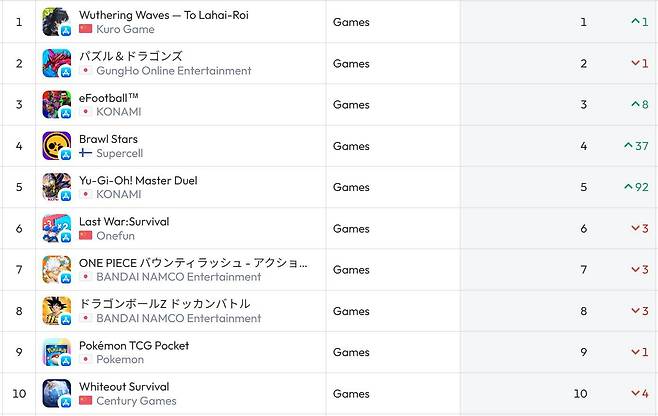Click the ONE PIECE Bounty Rush icon
This screenshot has height=416, width=658.
[x=56, y=270]
